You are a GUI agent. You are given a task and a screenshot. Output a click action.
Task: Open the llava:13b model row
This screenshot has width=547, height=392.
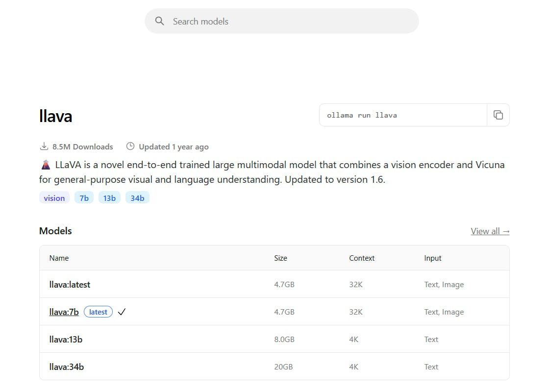click(x=66, y=340)
